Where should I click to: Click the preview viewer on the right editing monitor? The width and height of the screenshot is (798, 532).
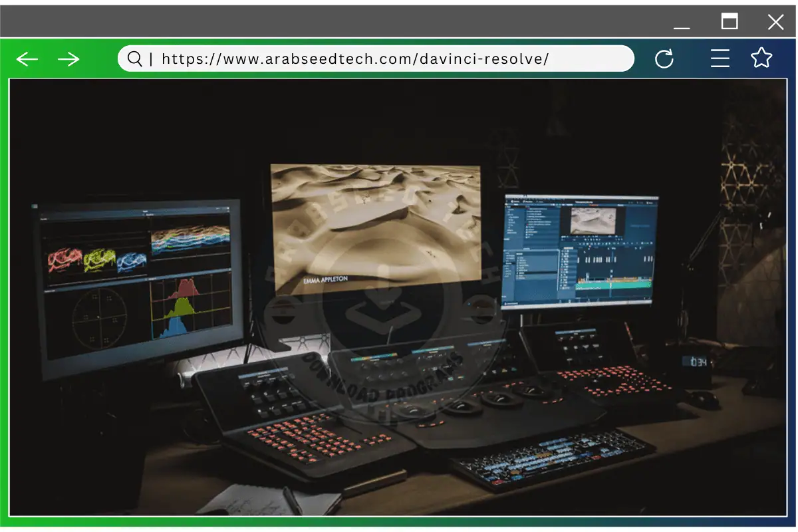coord(594,220)
